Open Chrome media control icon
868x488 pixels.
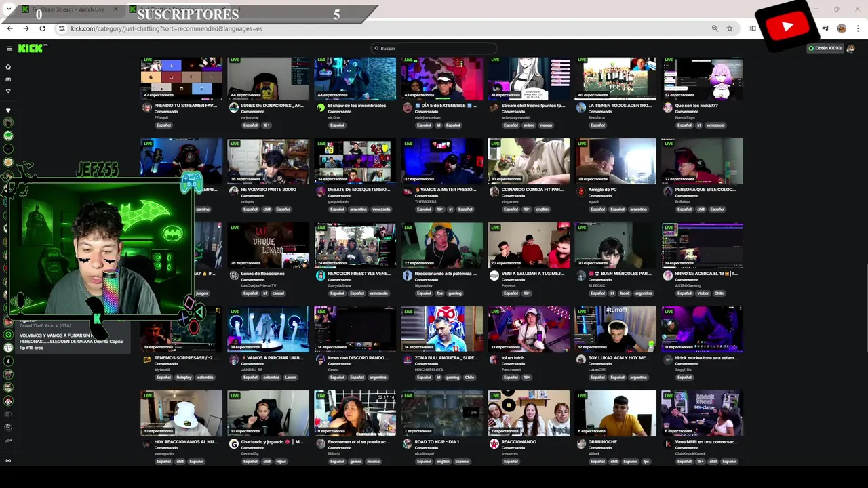(825, 28)
